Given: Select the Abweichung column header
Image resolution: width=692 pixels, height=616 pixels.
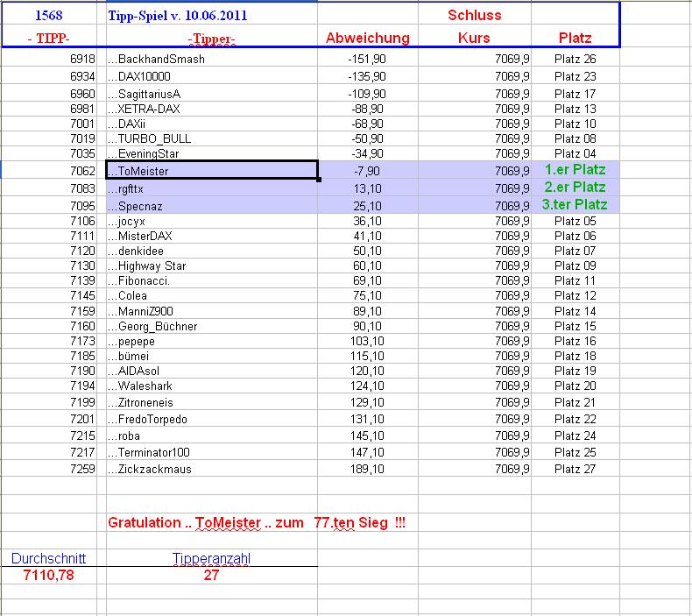Looking at the screenshot, I should 368,38.
